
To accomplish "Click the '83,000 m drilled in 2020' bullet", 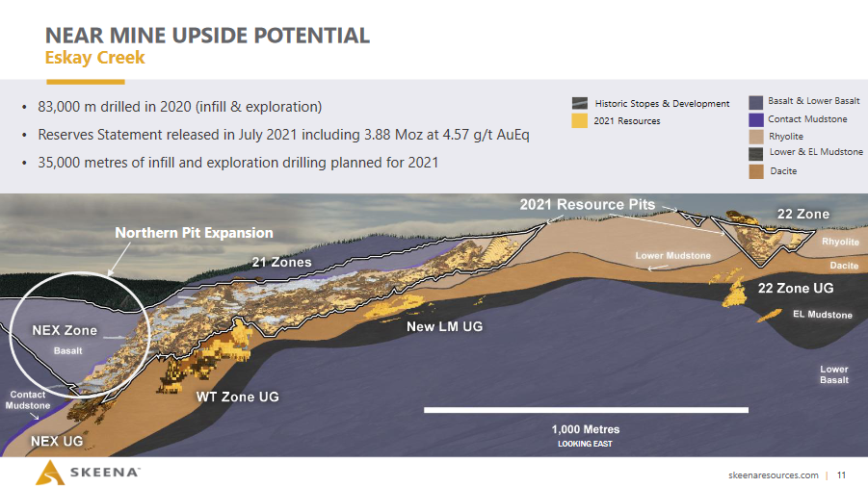I will click(179, 107).
